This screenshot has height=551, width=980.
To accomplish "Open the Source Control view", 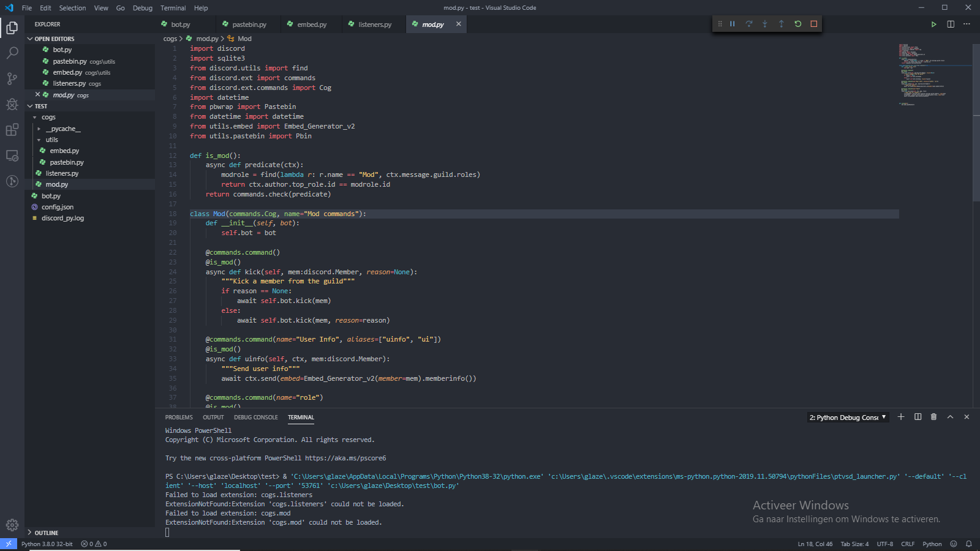I will [x=12, y=78].
